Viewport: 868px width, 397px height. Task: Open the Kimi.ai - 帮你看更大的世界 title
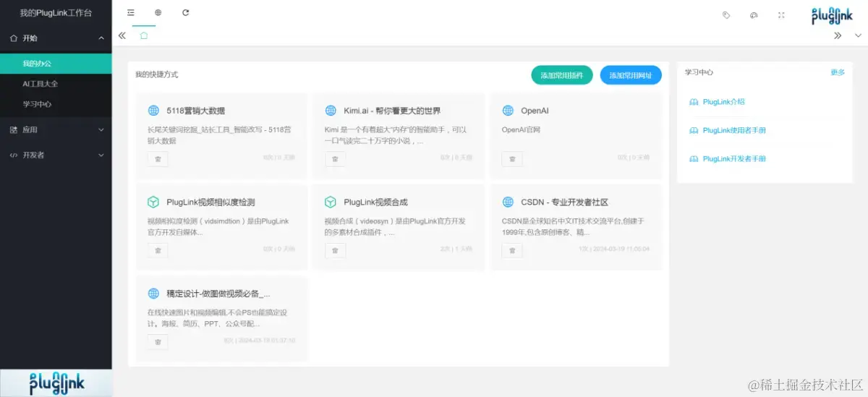tap(392, 111)
